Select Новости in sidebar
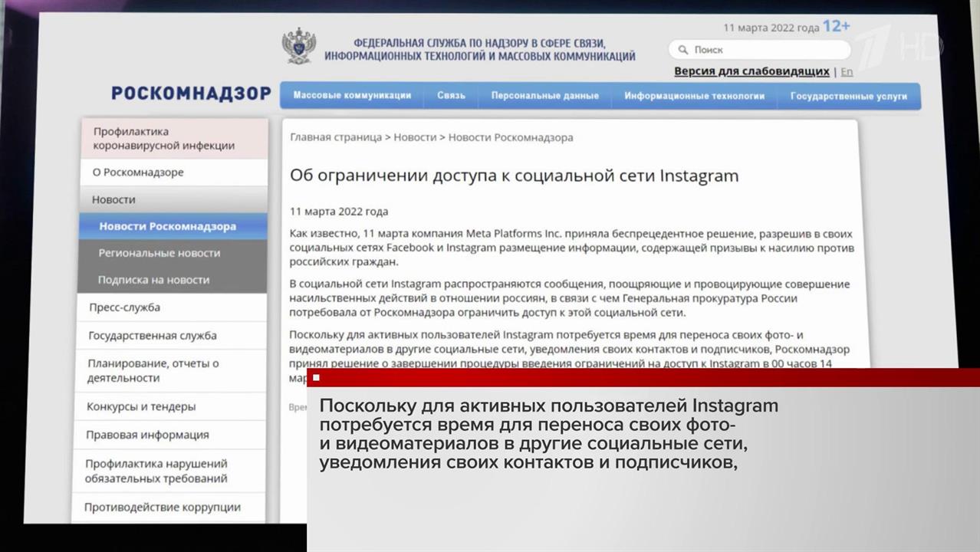The height and width of the screenshot is (552, 980). click(x=174, y=199)
